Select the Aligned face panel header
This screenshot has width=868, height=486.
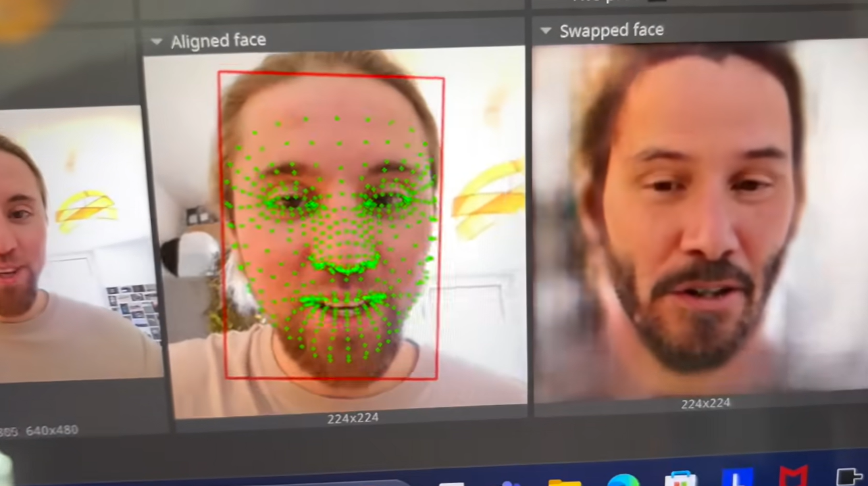218,41
